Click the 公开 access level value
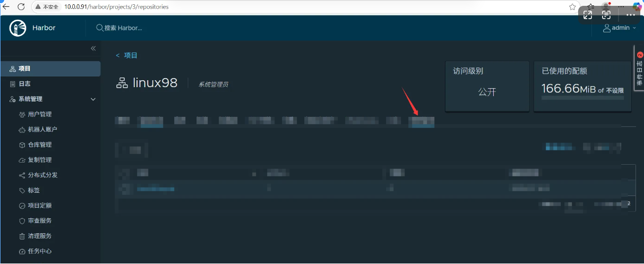The image size is (644, 264). (x=487, y=92)
